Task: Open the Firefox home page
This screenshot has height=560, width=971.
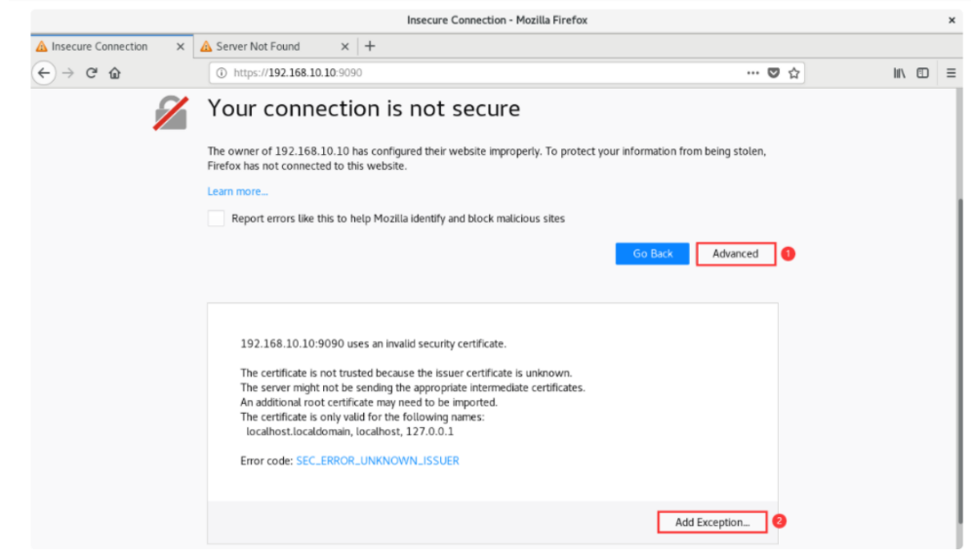Action: click(x=115, y=73)
